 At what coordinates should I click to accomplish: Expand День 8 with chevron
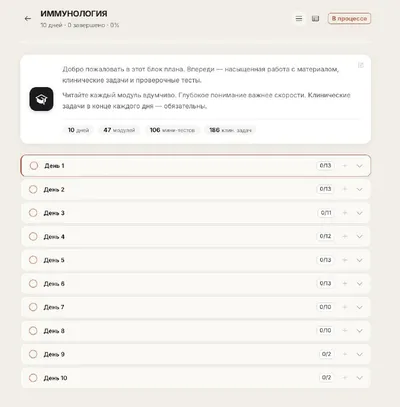coord(359,331)
